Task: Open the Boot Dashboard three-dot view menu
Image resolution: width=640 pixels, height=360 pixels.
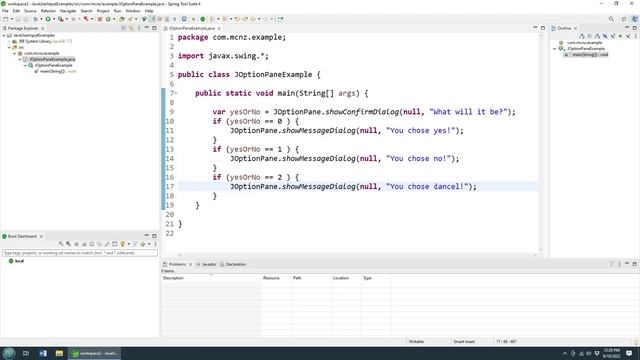Action: pos(155,244)
